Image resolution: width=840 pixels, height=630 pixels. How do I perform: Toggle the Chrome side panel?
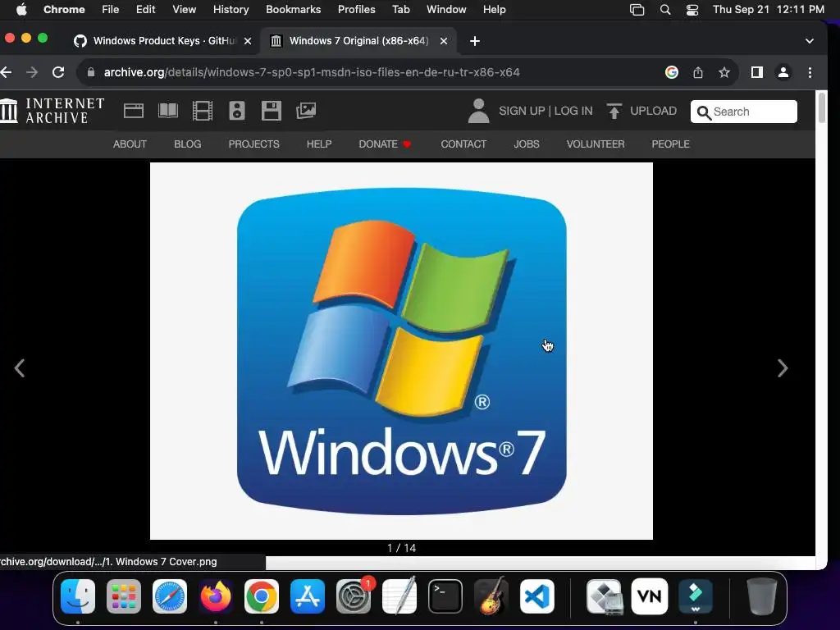point(756,72)
